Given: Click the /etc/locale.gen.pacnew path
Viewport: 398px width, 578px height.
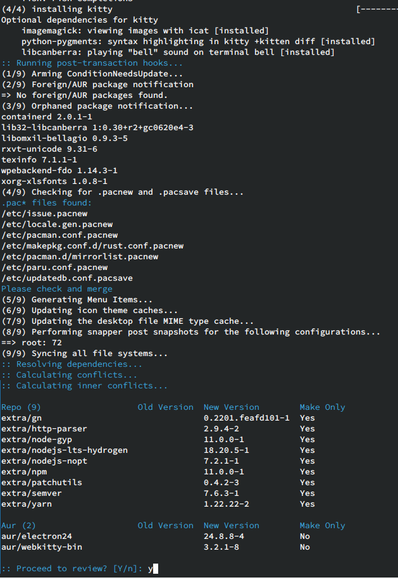Looking at the screenshot, I should (x=57, y=224).
